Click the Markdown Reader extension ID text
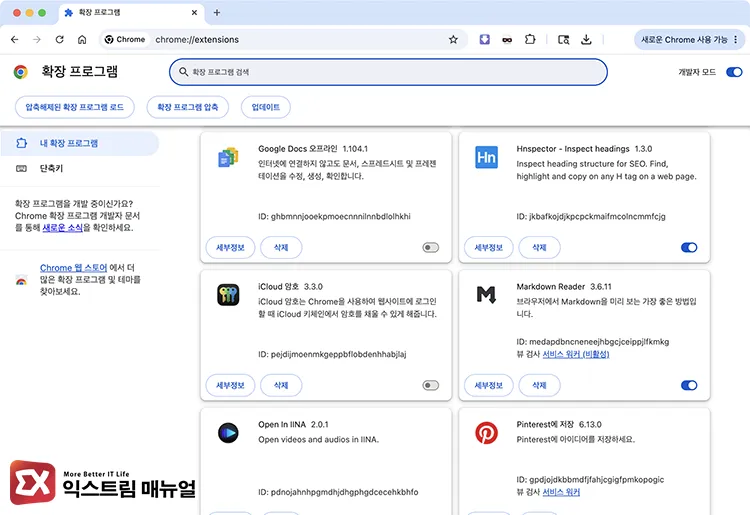This screenshot has width=750, height=515. [593, 342]
